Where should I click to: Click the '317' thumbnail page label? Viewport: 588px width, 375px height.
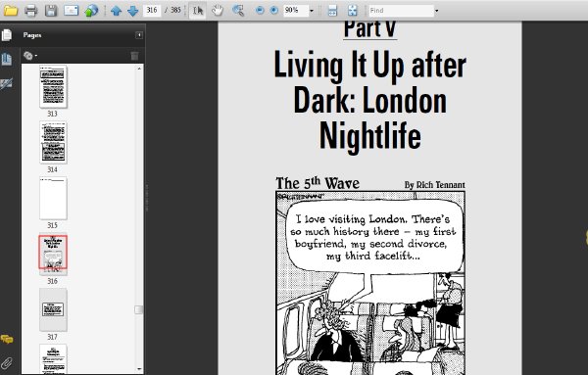[x=53, y=337]
